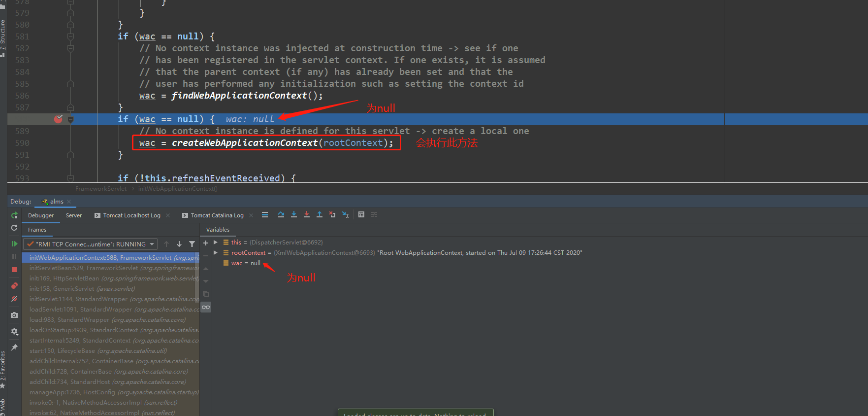Click the Update application icon
868x416 pixels.
tap(14, 228)
